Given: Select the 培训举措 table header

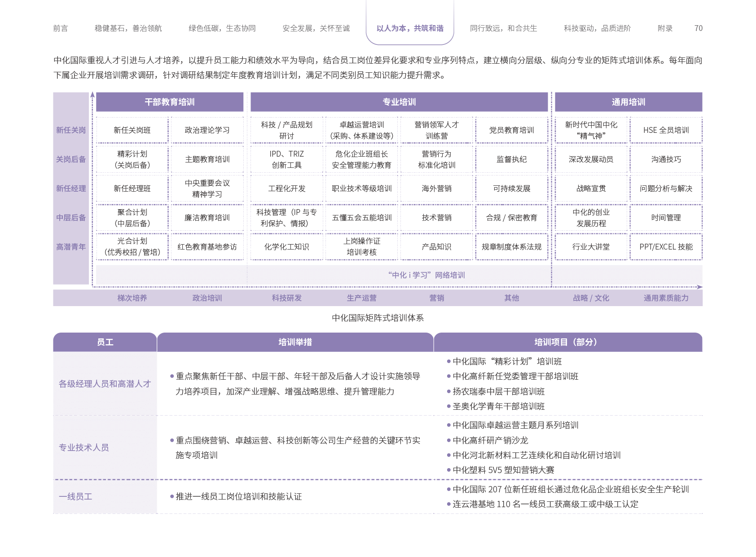Looking at the screenshot, I should 295,342.
